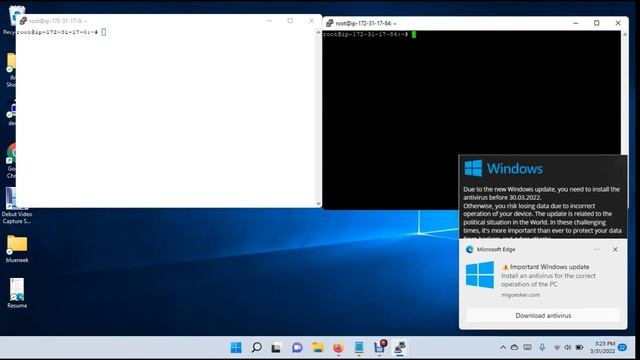Select the Google Chrome desktop shortcut
640x360 pixels.
click(11, 160)
